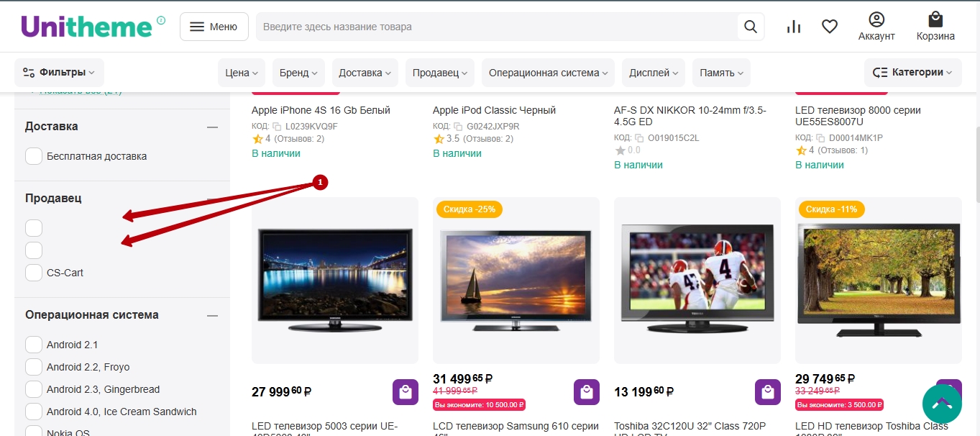Screen dimensions: 980x436
Task: Enable the Бесплатная доставка checkbox
Action: (34, 156)
